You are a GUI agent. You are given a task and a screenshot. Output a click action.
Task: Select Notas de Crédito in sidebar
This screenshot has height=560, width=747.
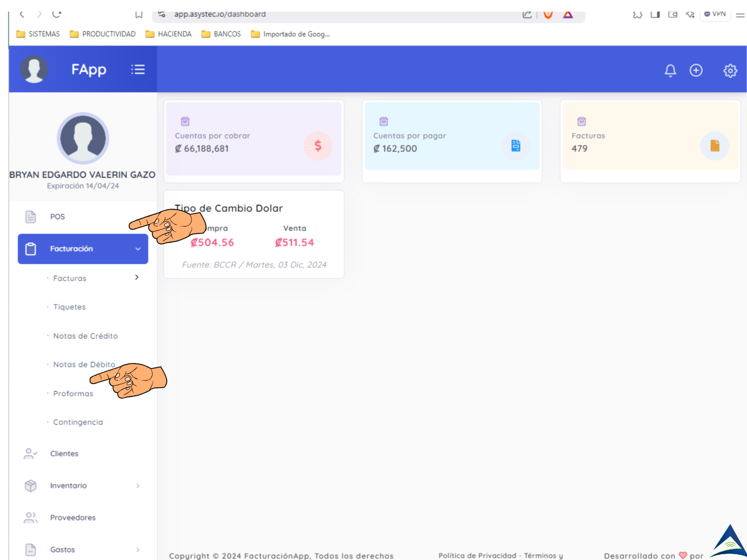[85, 336]
